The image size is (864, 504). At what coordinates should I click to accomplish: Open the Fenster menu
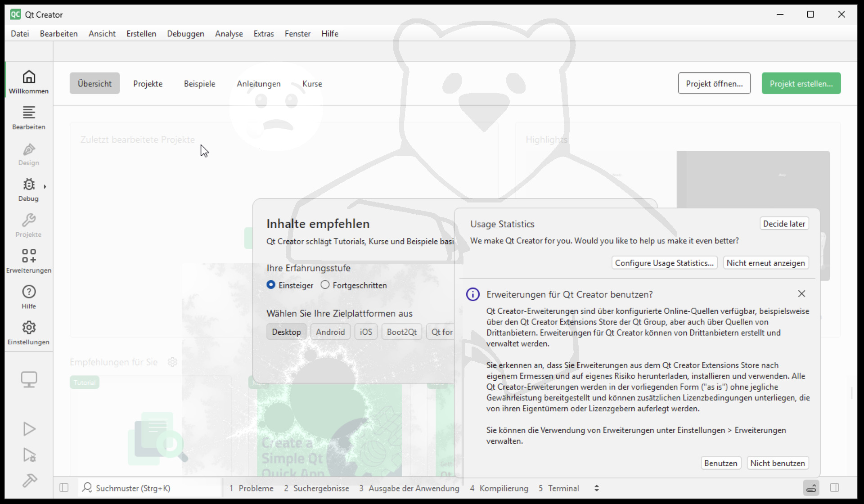tap(297, 33)
